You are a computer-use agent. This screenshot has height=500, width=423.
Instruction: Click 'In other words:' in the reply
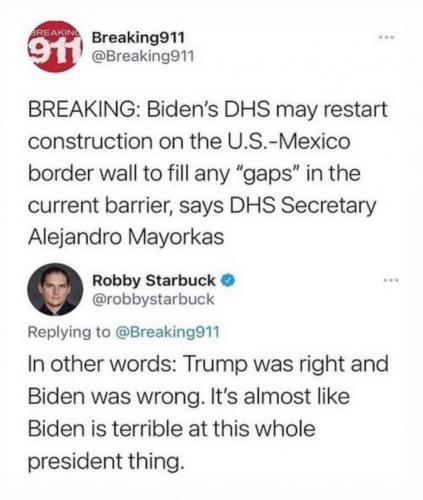coord(103,363)
